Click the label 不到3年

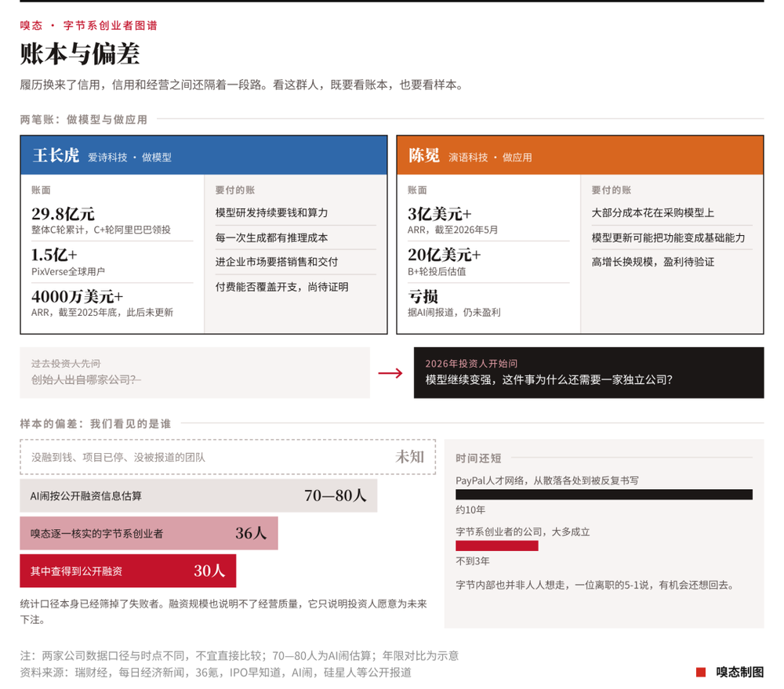pos(473,561)
